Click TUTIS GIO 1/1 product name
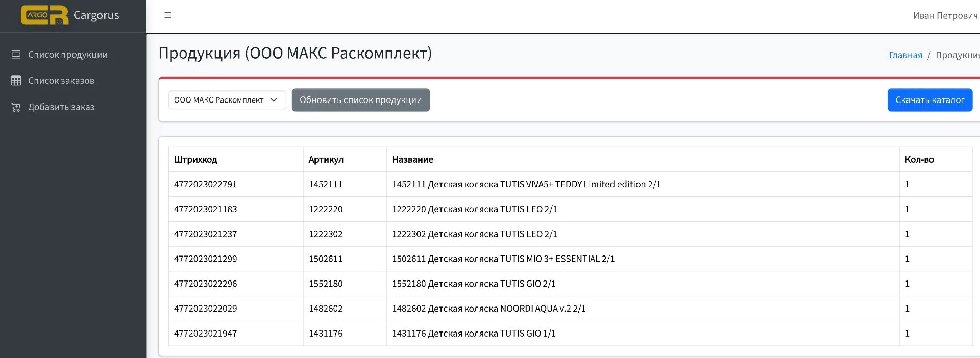The width and height of the screenshot is (980, 358). coord(474,334)
